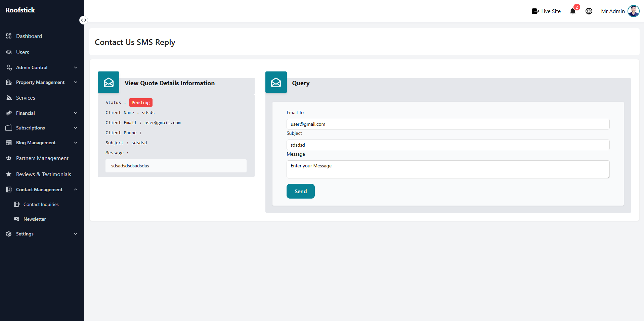Click the Subscriptions wallet icon
The width and height of the screenshot is (644, 321).
coord(9,128)
